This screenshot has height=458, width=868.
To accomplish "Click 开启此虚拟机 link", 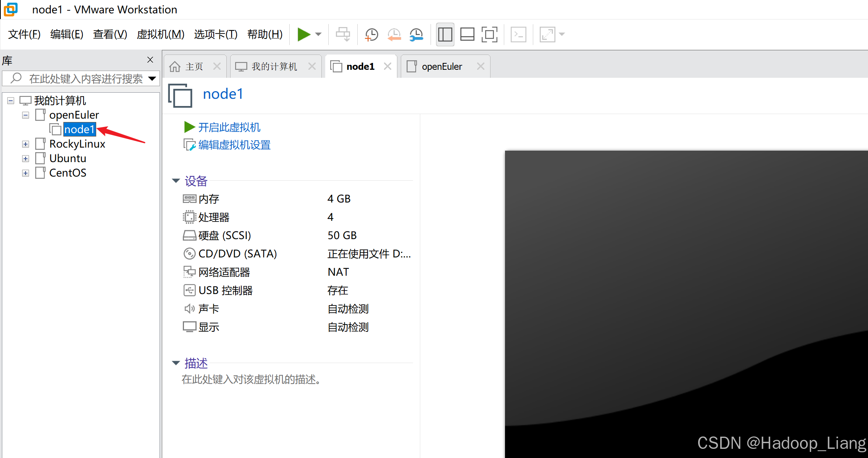I will pos(229,127).
